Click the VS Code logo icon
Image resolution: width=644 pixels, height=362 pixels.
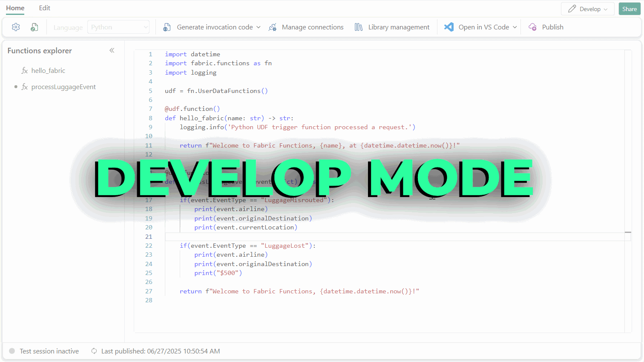pyautogui.click(x=449, y=27)
